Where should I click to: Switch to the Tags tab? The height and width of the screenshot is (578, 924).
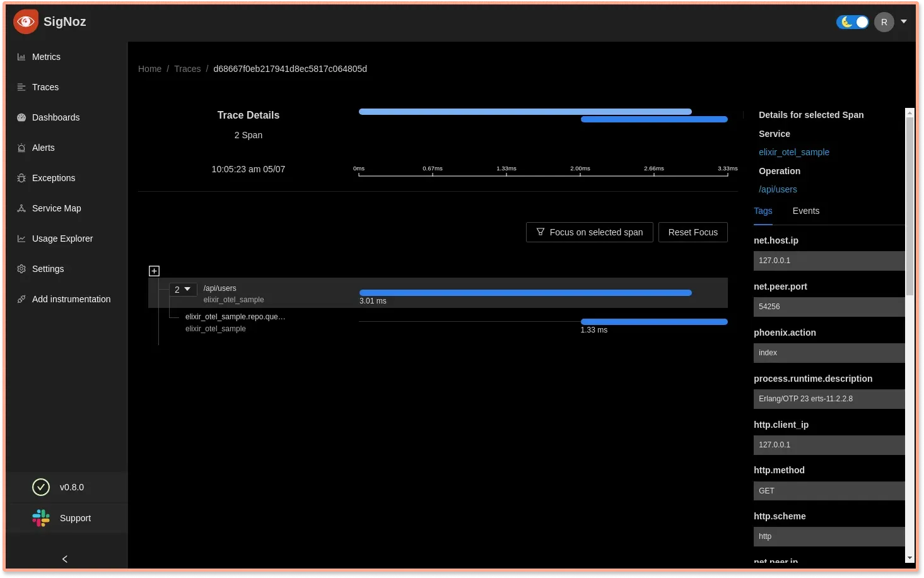click(763, 211)
